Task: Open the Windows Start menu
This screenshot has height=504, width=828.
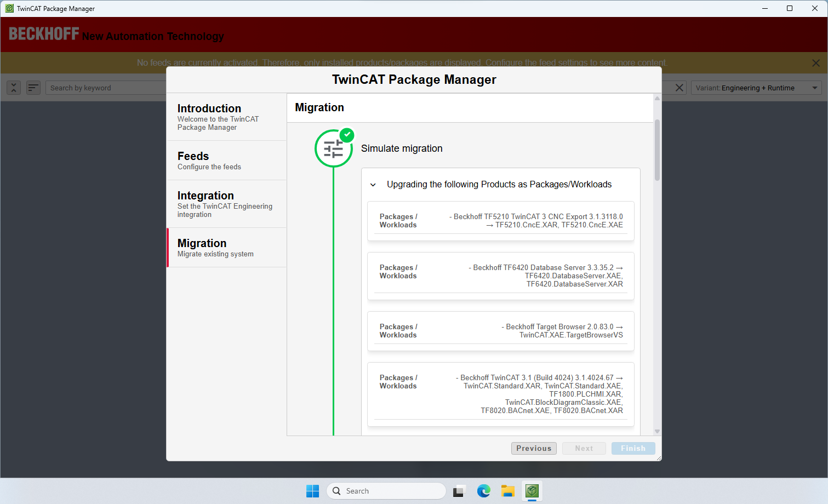Action: (x=312, y=491)
